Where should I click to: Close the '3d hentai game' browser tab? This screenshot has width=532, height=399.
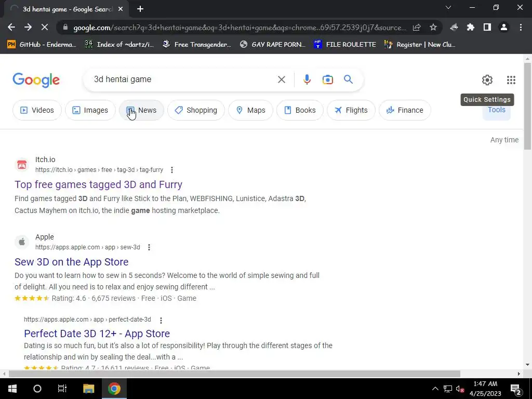point(121,9)
